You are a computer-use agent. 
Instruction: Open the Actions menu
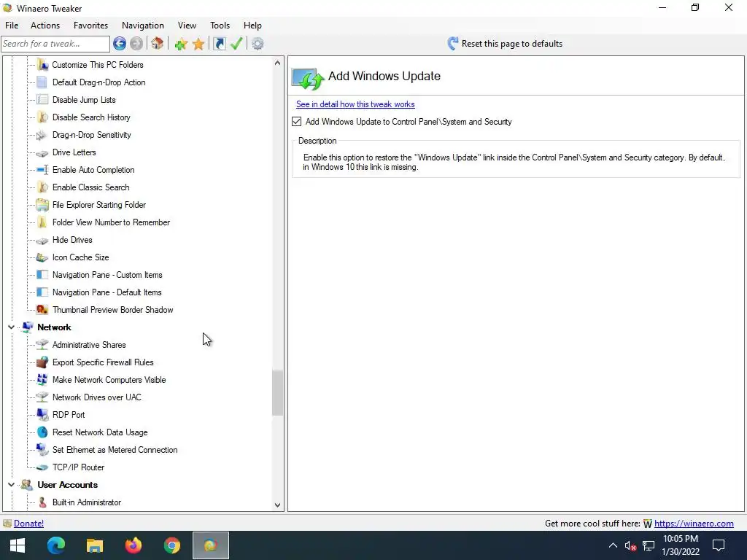pos(45,26)
